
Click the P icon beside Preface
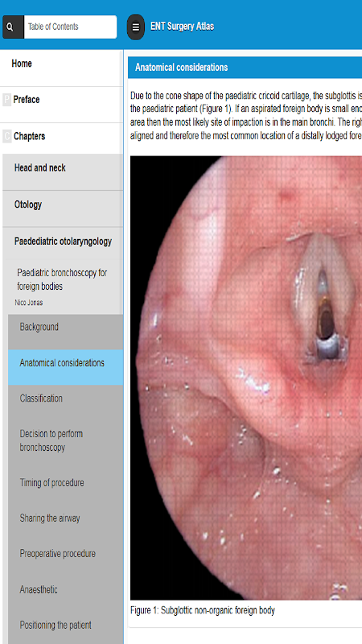coord(6,100)
